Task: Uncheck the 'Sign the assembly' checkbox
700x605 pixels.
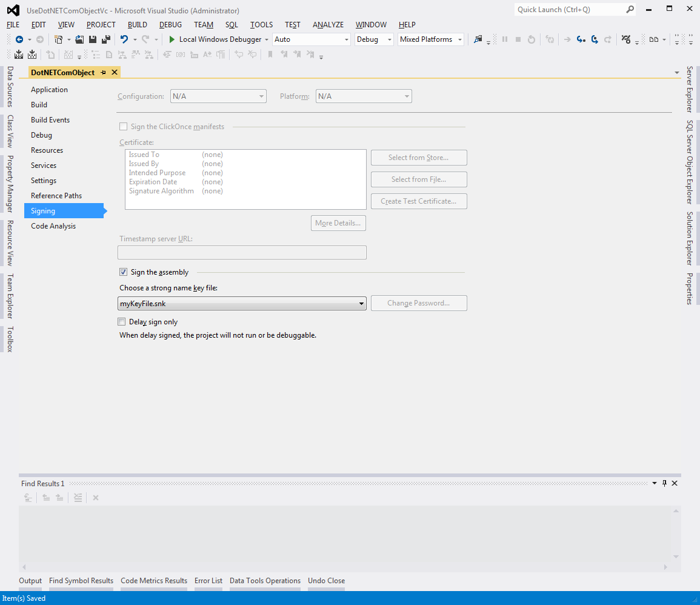Action: click(x=123, y=272)
